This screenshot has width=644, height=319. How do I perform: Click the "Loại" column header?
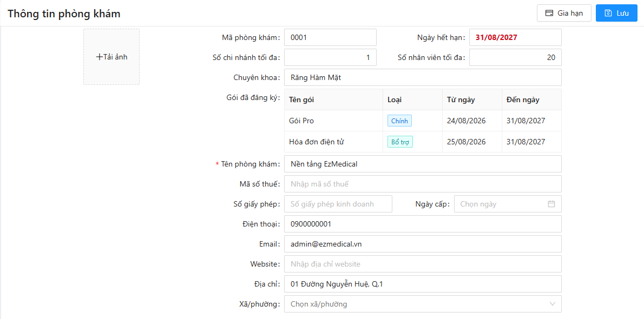pos(412,100)
